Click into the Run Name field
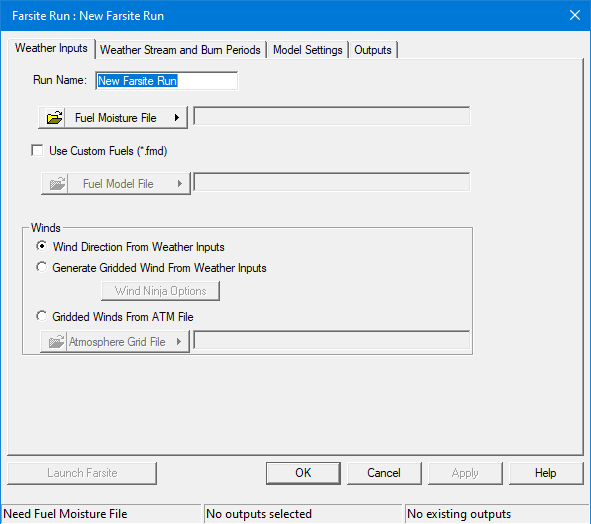 [x=167, y=81]
